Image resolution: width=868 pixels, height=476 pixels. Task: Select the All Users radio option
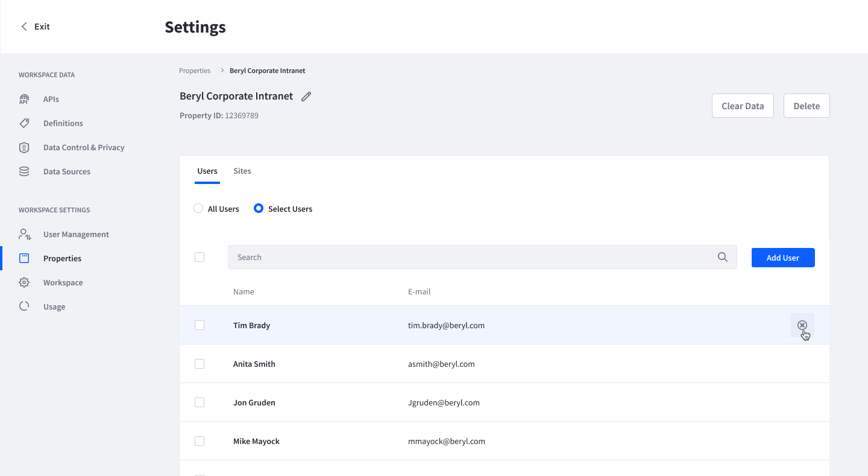(198, 209)
